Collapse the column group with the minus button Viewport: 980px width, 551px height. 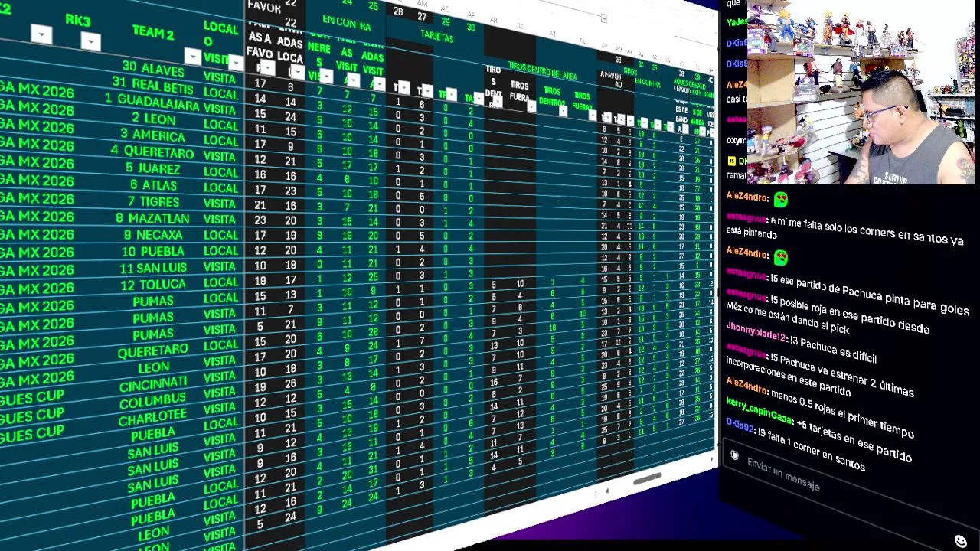click(x=603, y=18)
